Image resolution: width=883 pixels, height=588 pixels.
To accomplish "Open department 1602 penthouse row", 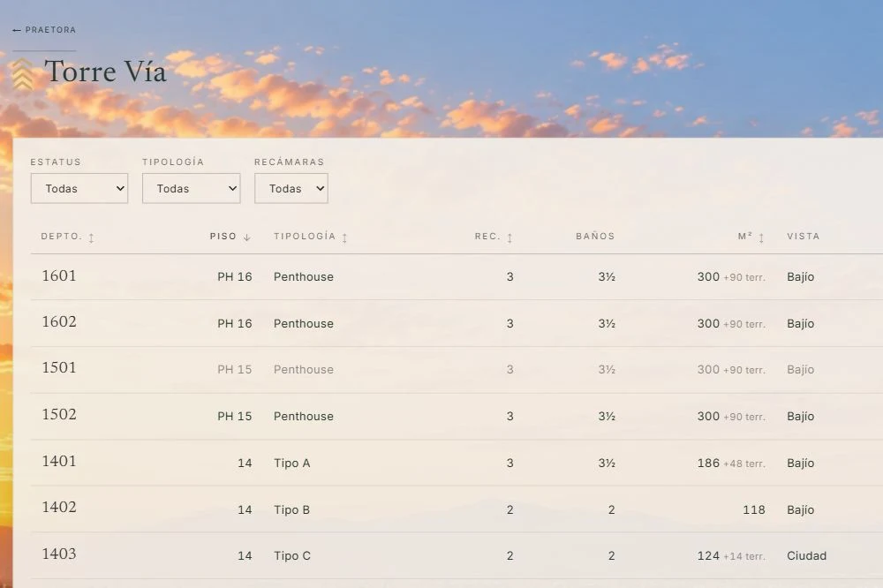I will point(457,323).
